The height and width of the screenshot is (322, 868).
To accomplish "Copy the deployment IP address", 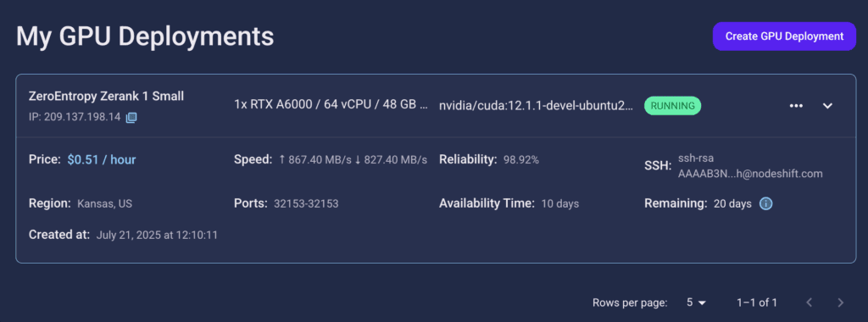I will tap(131, 117).
